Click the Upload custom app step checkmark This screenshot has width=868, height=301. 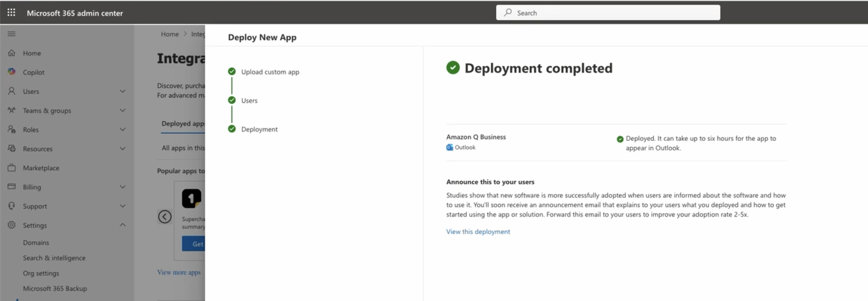click(232, 71)
